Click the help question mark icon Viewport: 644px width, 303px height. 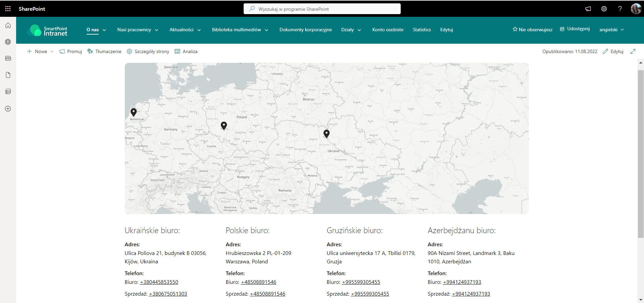point(620,9)
